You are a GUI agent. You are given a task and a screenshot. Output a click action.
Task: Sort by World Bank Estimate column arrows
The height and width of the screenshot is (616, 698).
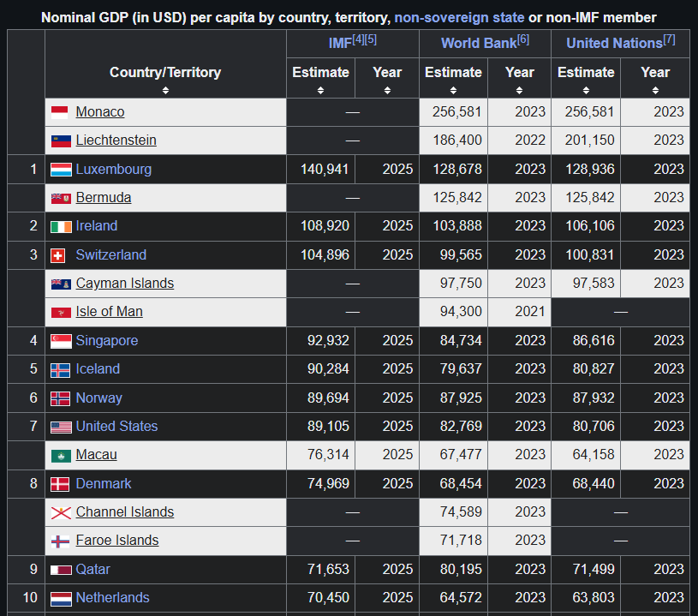(453, 91)
